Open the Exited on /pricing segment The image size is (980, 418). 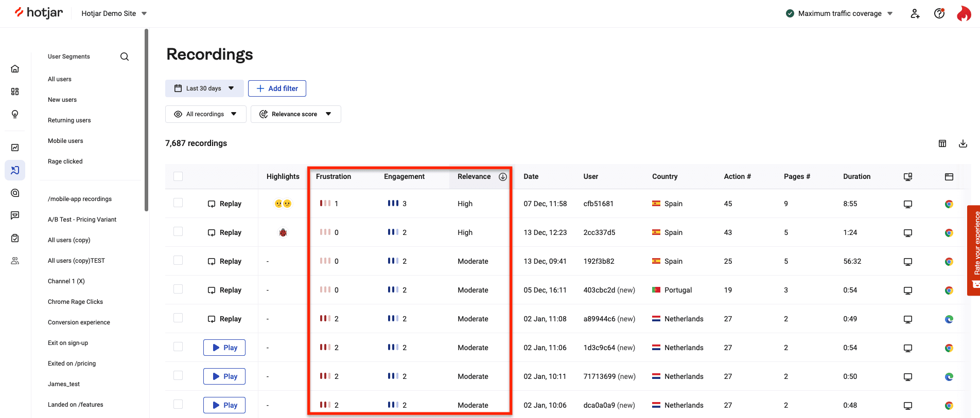72,364
